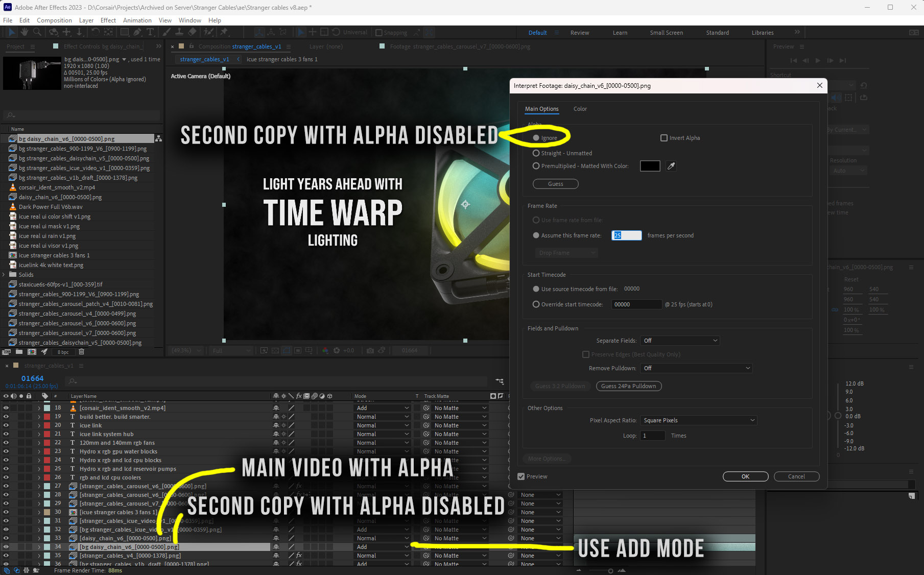This screenshot has width=924, height=575.
Task: Click the Guess alpha button
Action: [556, 184]
